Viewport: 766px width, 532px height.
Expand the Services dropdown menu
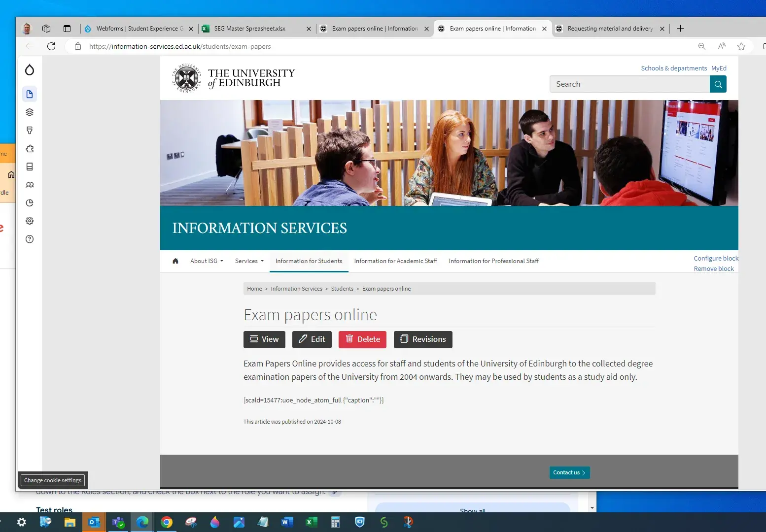click(249, 261)
